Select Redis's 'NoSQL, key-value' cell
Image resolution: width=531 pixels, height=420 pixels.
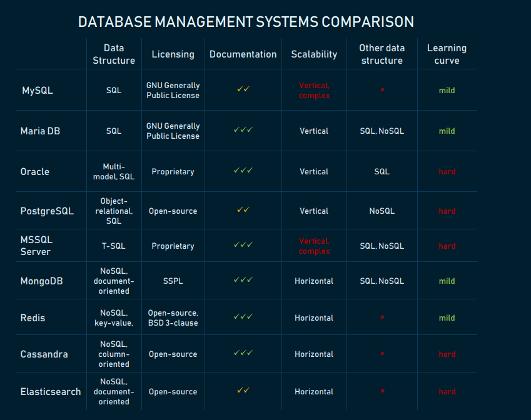(x=114, y=317)
